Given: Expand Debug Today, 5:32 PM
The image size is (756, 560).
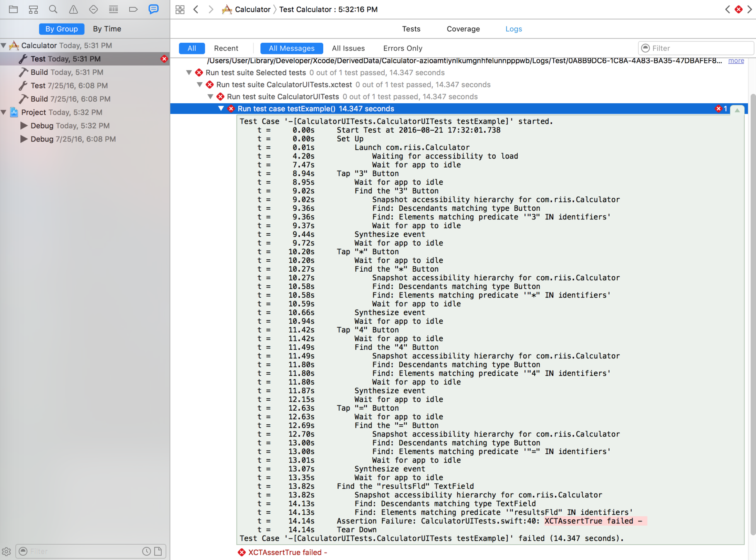Looking at the screenshot, I should point(24,126).
